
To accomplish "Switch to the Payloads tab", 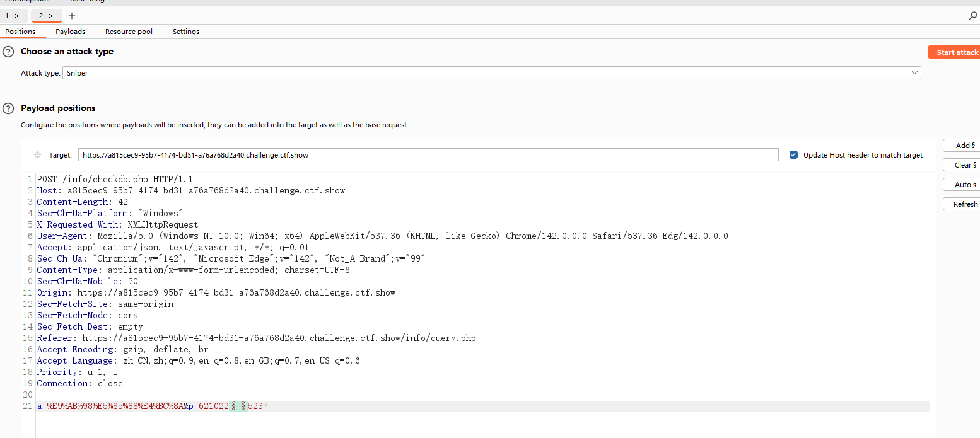I will pos(70,32).
